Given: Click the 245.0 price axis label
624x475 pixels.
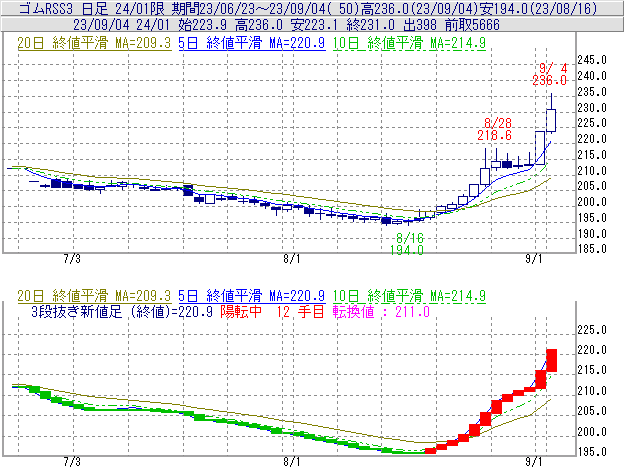Looking at the screenshot, I should coord(592,60).
